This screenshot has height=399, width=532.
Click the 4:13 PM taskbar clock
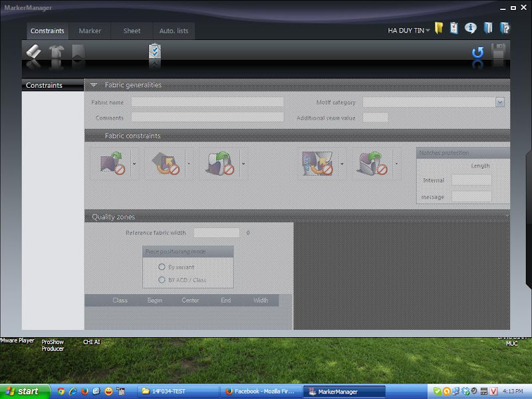pos(513,392)
